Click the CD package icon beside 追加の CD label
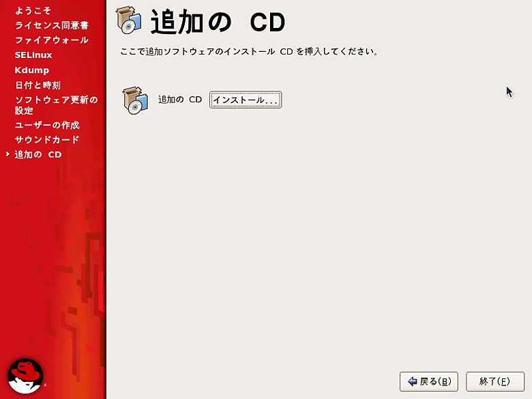This screenshot has height=399, width=532. tap(135, 100)
